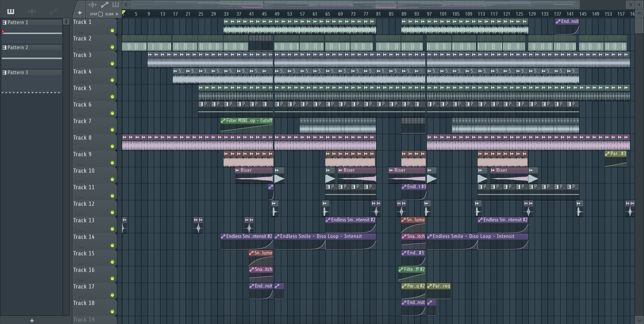Select the Track 5 header label

click(x=82, y=88)
